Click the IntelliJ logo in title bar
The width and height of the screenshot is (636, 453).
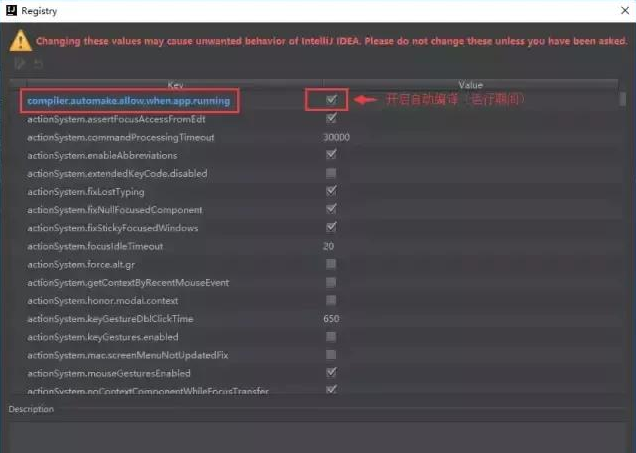tap(11, 11)
